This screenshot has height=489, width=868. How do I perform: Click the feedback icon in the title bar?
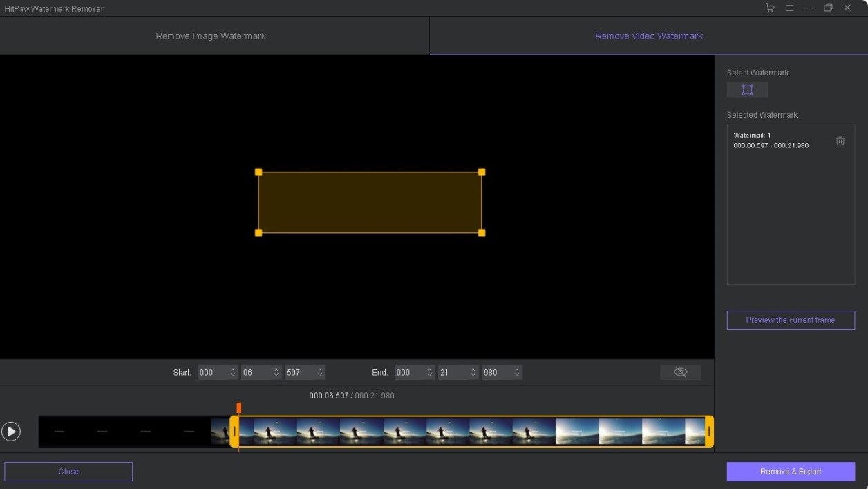pyautogui.click(x=770, y=8)
